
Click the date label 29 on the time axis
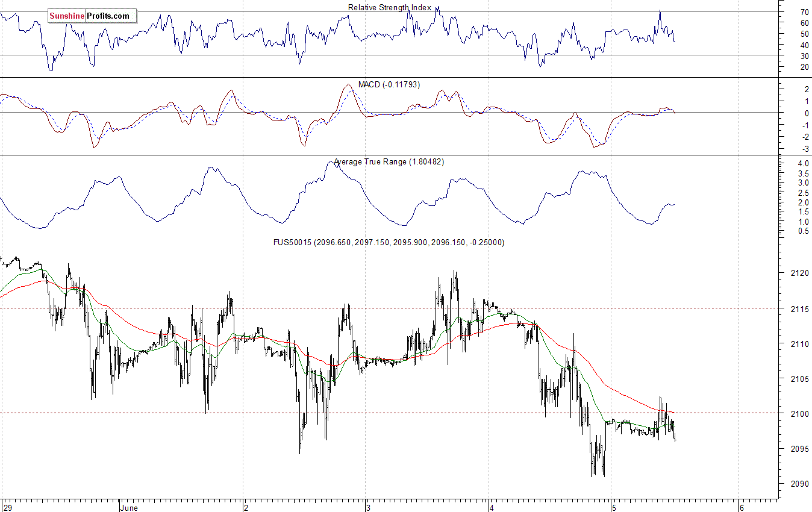8,508
